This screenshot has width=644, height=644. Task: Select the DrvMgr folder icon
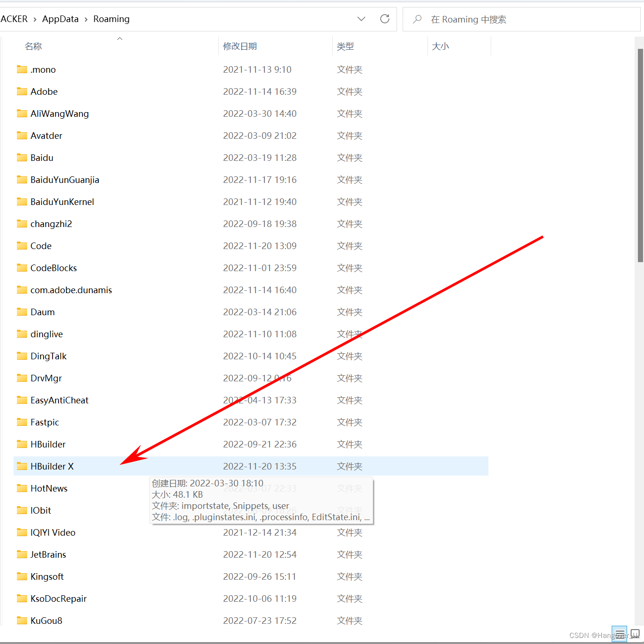click(x=22, y=378)
